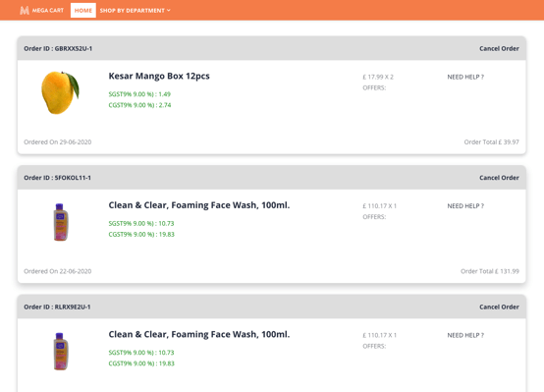Viewport: 544px width, 392px height.
Task: Click Need Help for order 5FOKOL11-1
Action: pos(465,206)
